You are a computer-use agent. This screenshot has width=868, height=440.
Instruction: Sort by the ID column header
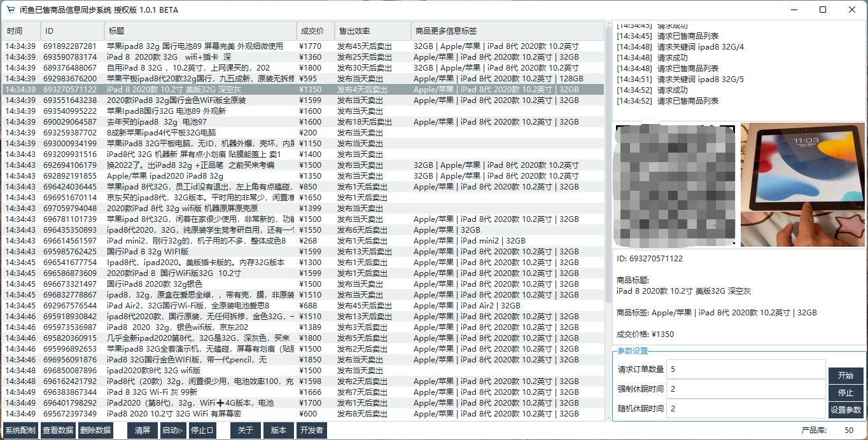(73, 31)
